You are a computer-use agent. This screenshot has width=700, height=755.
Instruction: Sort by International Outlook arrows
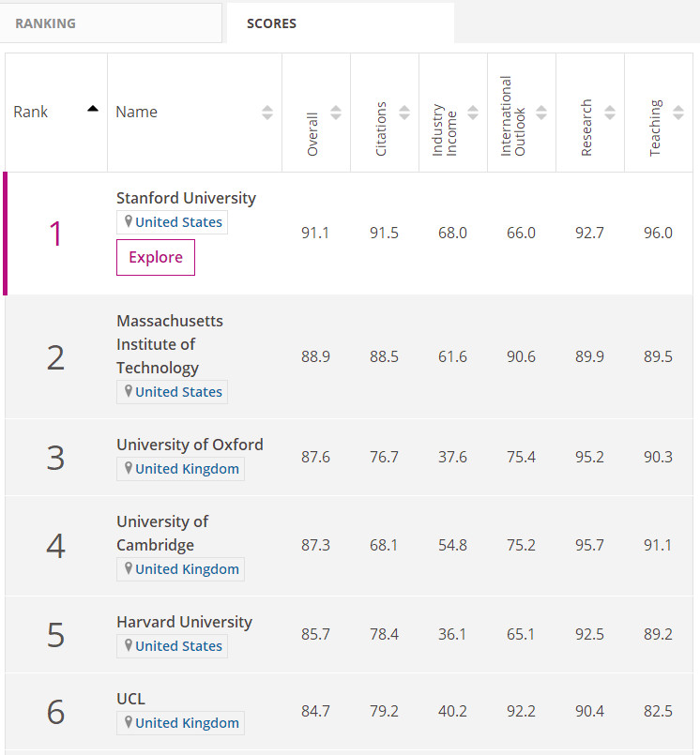pos(541,113)
